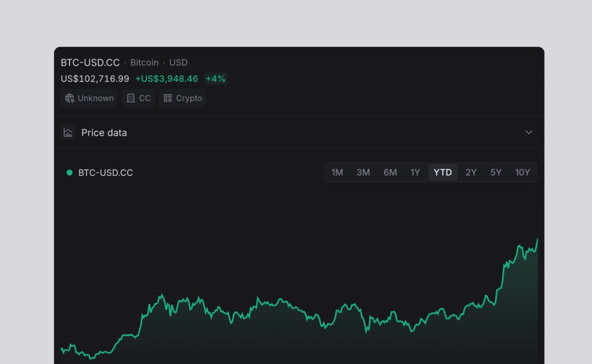Show the 2Y price range

(x=471, y=173)
